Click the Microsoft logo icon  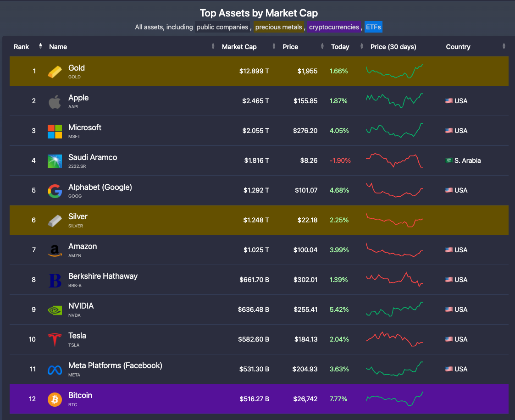[55, 131]
